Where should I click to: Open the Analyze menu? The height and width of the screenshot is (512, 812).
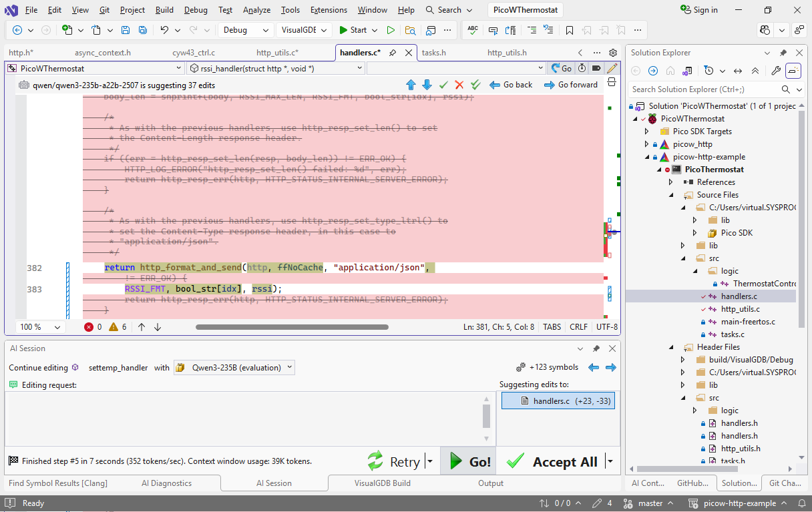(256, 10)
